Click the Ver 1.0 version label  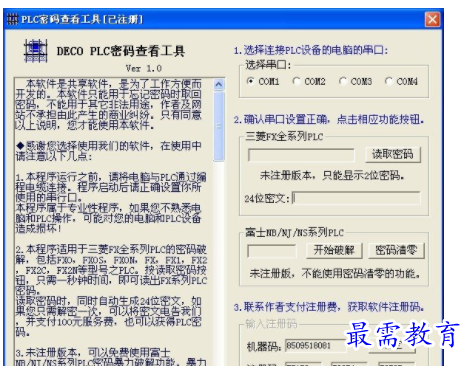tap(144, 68)
